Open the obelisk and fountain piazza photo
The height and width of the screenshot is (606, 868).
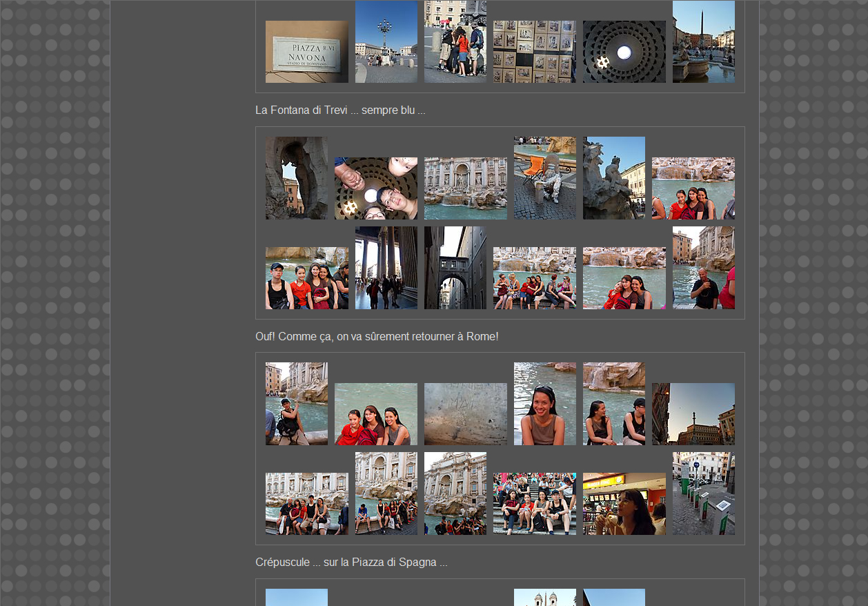[x=703, y=41]
